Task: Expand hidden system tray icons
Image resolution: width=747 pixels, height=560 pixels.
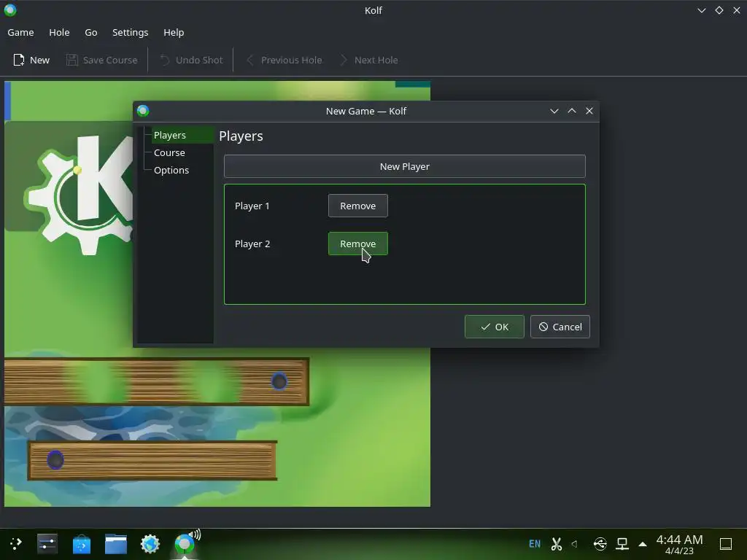Action: tap(643, 544)
